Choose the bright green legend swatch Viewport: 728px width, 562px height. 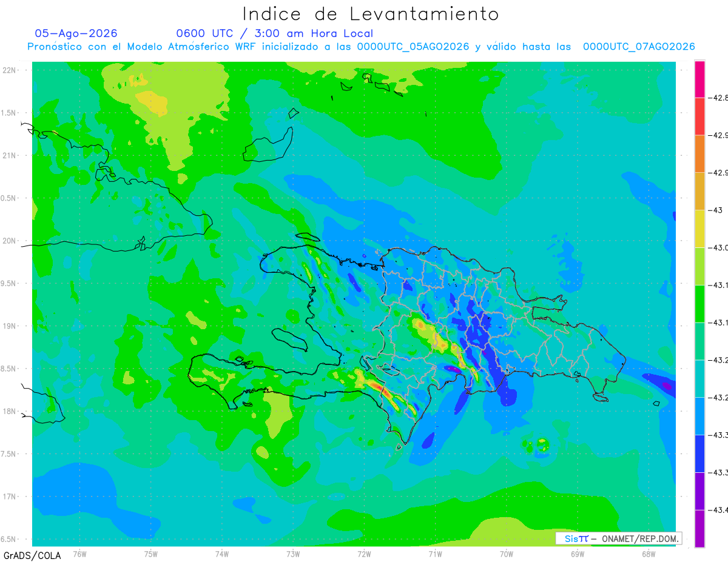click(699, 303)
